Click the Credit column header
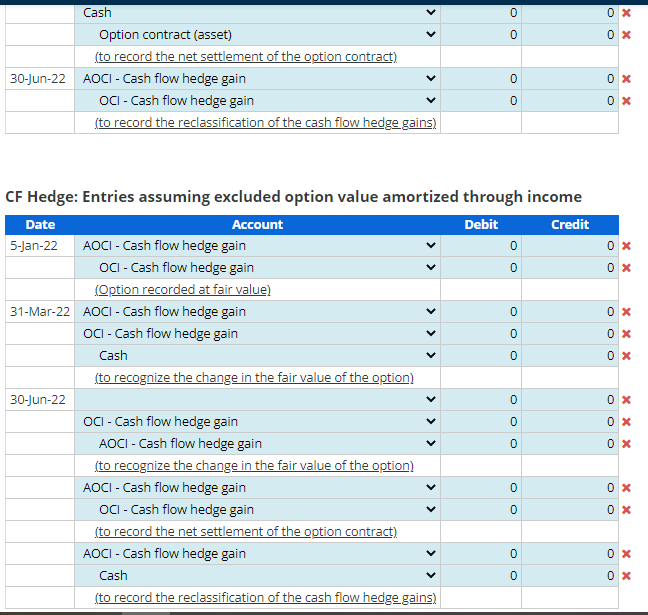The image size is (648, 615). (570, 225)
